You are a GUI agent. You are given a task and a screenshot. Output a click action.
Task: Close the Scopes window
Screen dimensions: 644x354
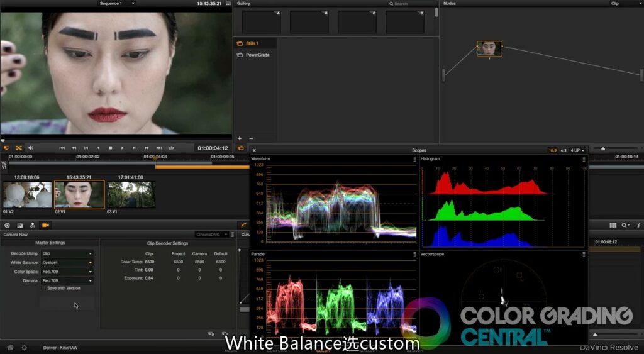(254, 150)
